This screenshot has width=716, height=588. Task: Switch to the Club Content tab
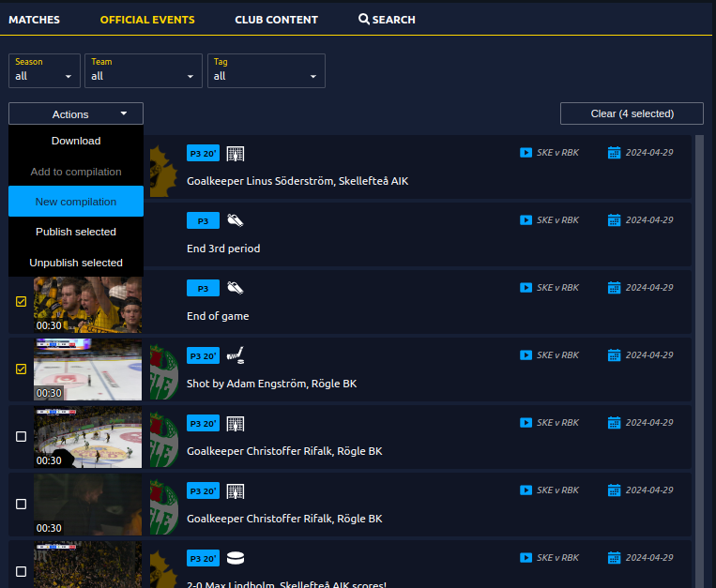tap(276, 20)
